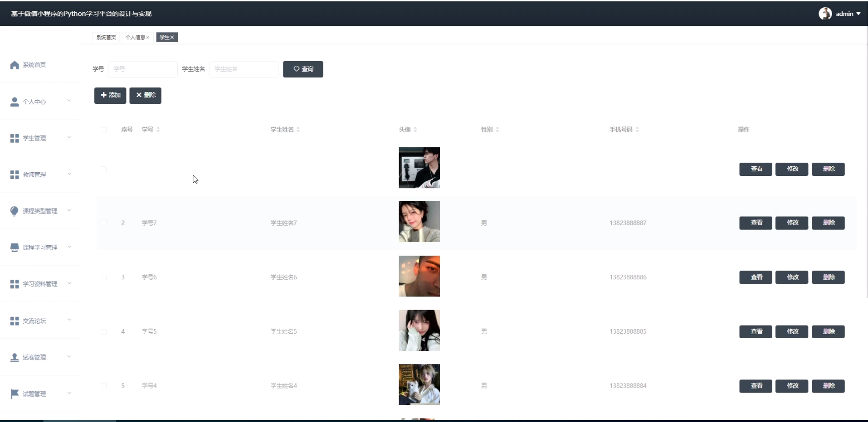Expand the 教师管理 sidebar menu chevron

tap(69, 174)
